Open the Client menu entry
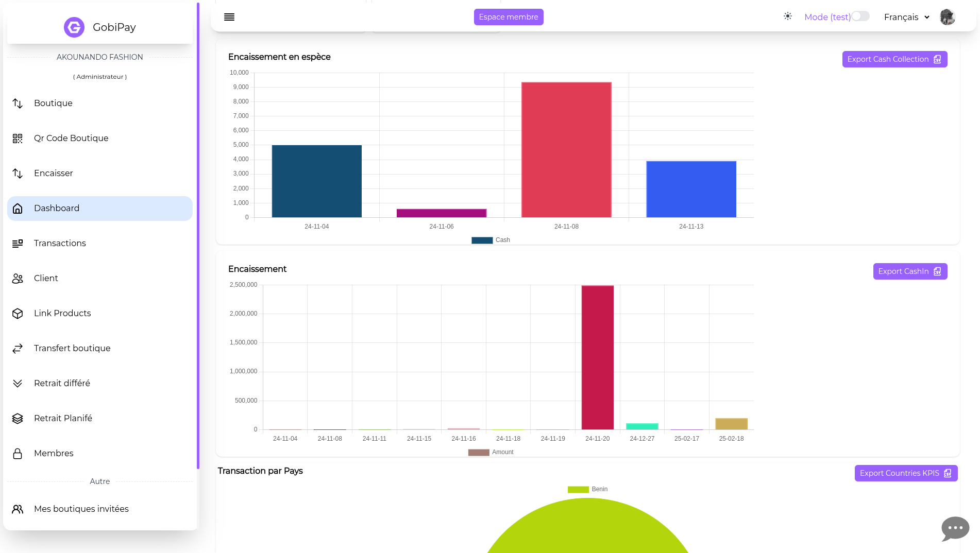This screenshot has height=553, width=980. [100, 279]
